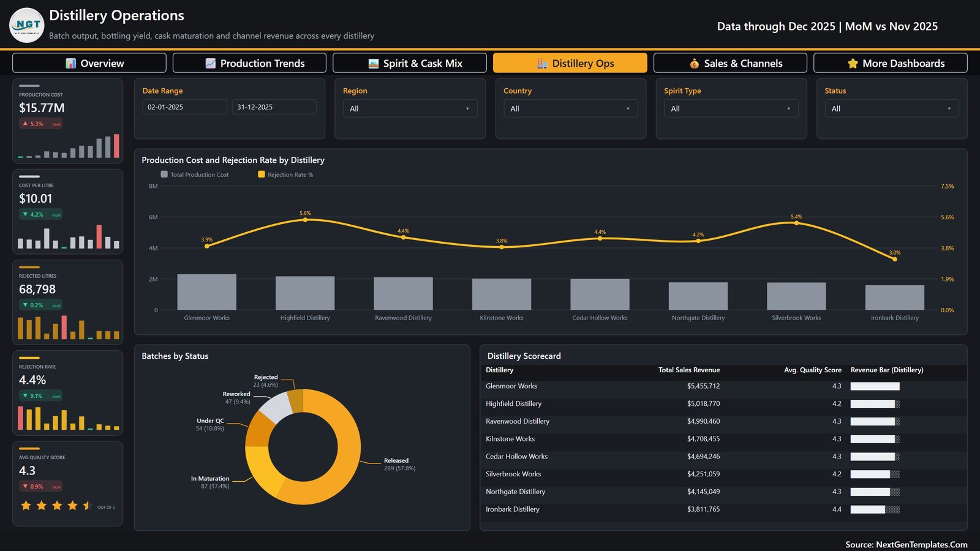The width and height of the screenshot is (980, 551).
Task: Click the 5.6% rejection rate point
Action: point(305,219)
